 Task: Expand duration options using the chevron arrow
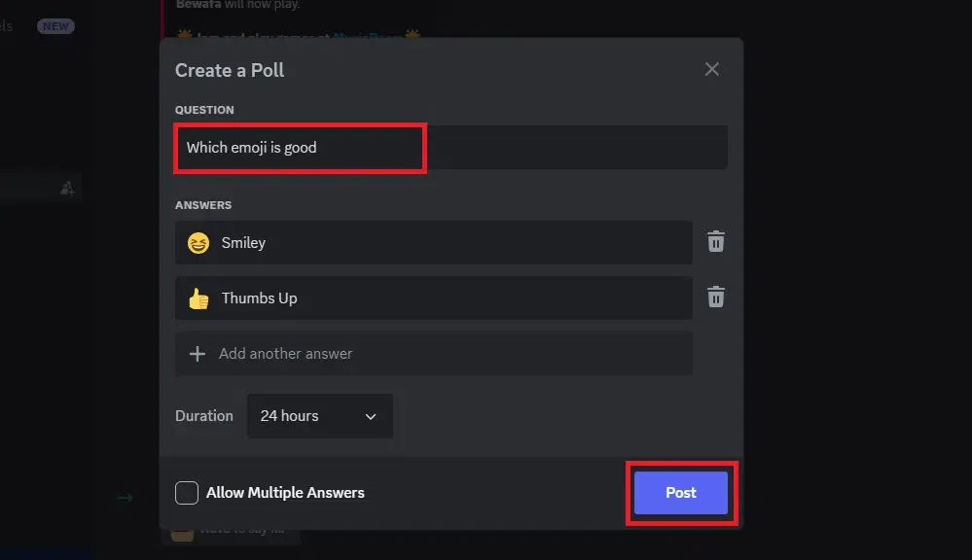371,416
